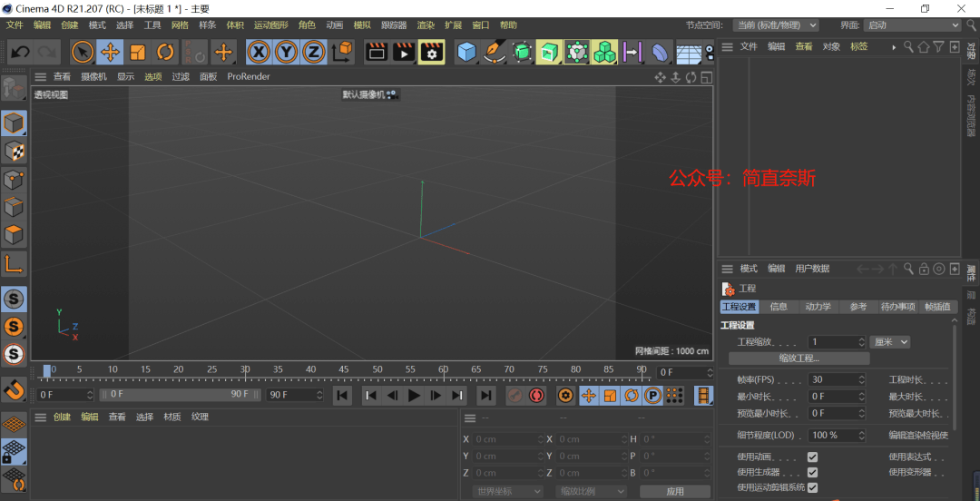980x501 pixels.
Task: Open the 内容浏览器 side tab
Action: pos(971,115)
